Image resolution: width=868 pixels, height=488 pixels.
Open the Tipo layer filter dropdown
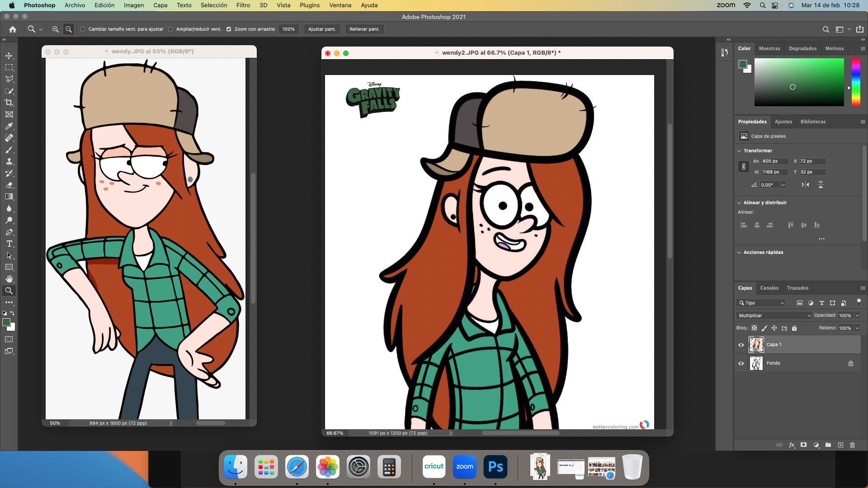[760, 303]
